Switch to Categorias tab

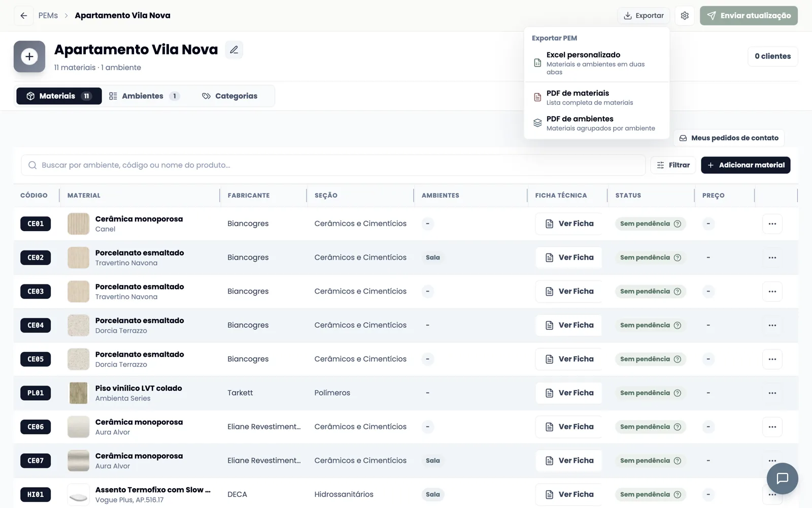coord(230,96)
